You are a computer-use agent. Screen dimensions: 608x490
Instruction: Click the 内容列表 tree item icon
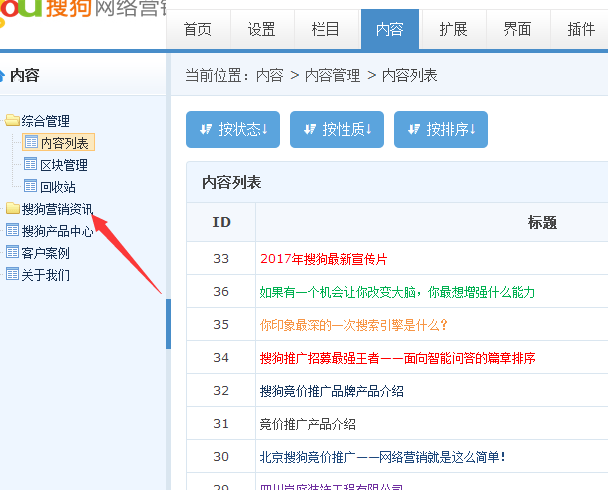31,143
